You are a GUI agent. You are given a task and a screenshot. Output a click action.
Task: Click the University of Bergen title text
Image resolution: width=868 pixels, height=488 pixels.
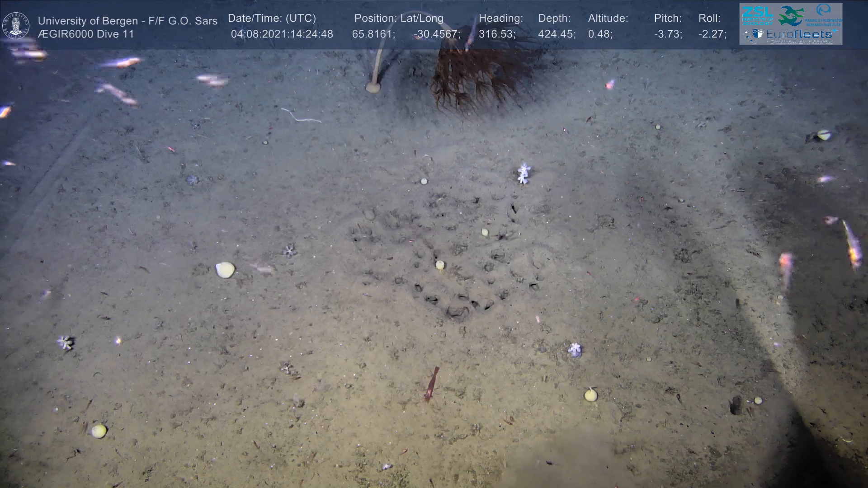click(x=127, y=21)
